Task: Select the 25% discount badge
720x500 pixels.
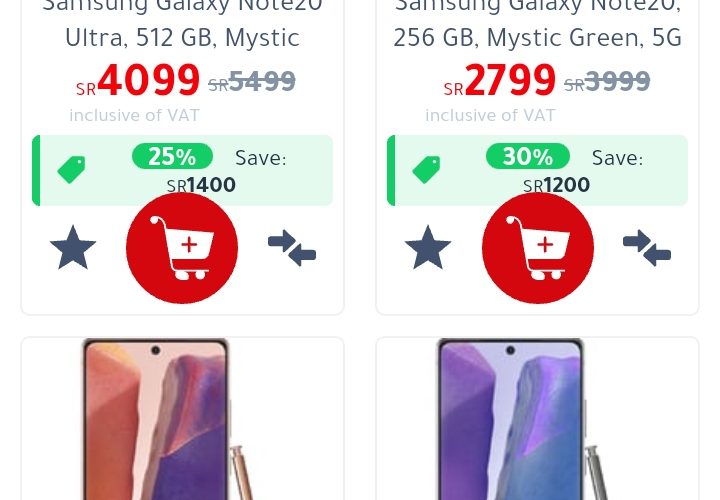Action: pos(172,156)
